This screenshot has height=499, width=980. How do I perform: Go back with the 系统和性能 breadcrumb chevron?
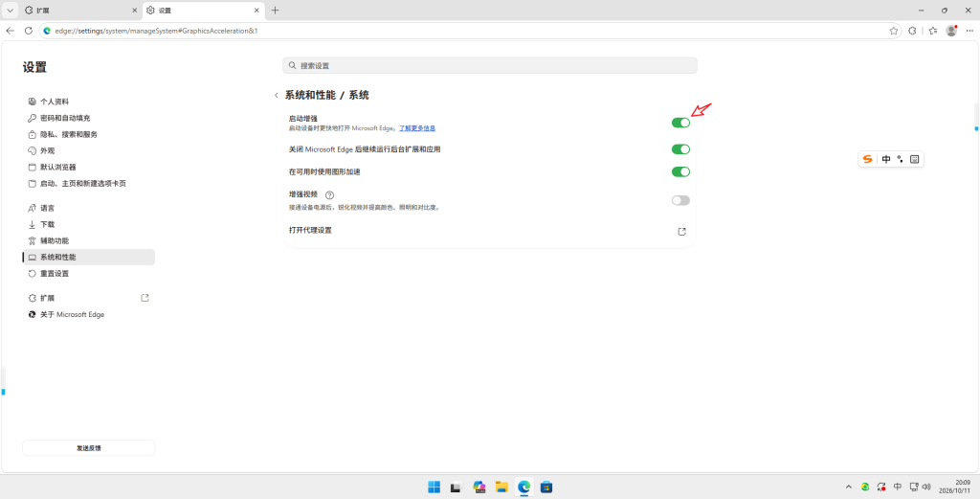pyautogui.click(x=277, y=96)
